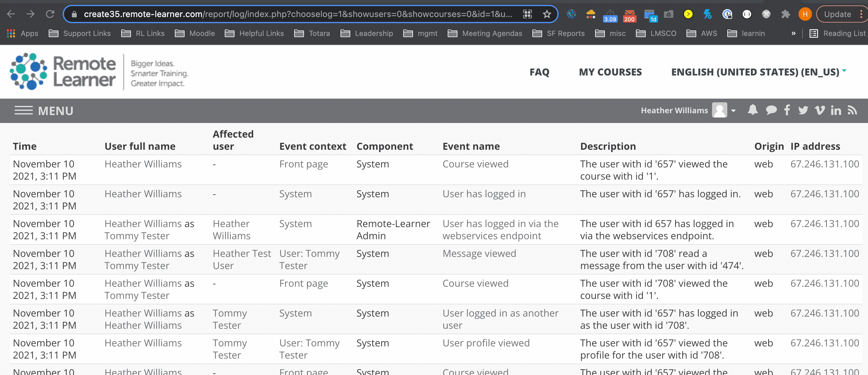
Task: Open the Front page context in the first row
Action: coord(303,164)
